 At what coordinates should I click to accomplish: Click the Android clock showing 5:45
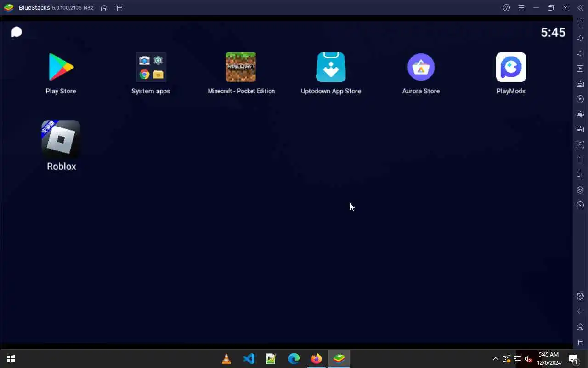pos(553,32)
